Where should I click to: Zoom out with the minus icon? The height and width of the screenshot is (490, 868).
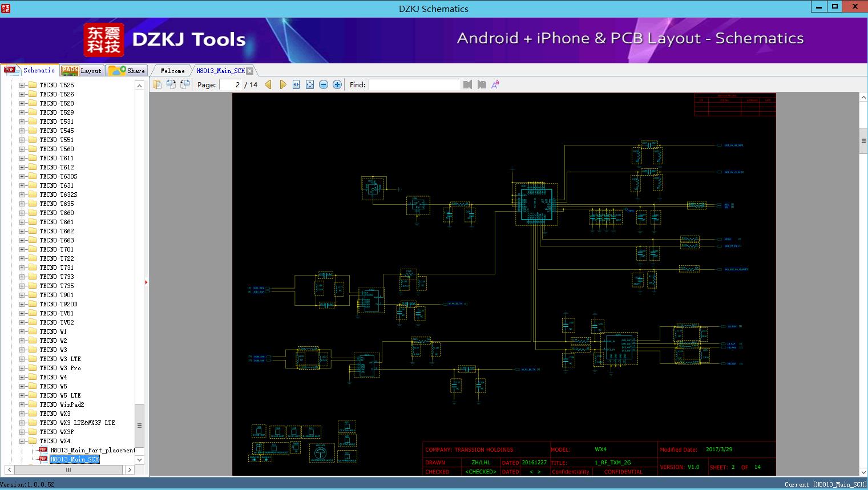pyautogui.click(x=324, y=84)
